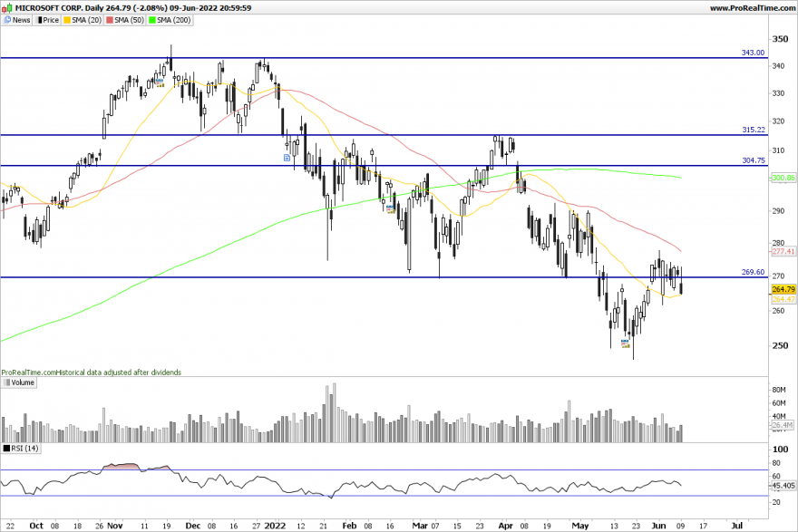Open the event icon near November 19 candles
Viewport: 798px width, 532px height.
[x=160, y=82]
